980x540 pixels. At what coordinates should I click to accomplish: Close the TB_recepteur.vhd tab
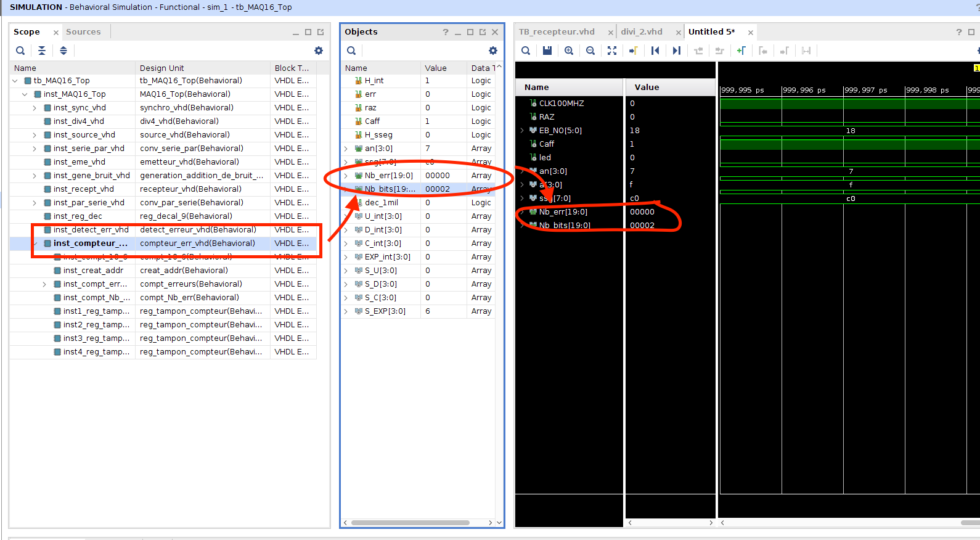click(611, 33)
